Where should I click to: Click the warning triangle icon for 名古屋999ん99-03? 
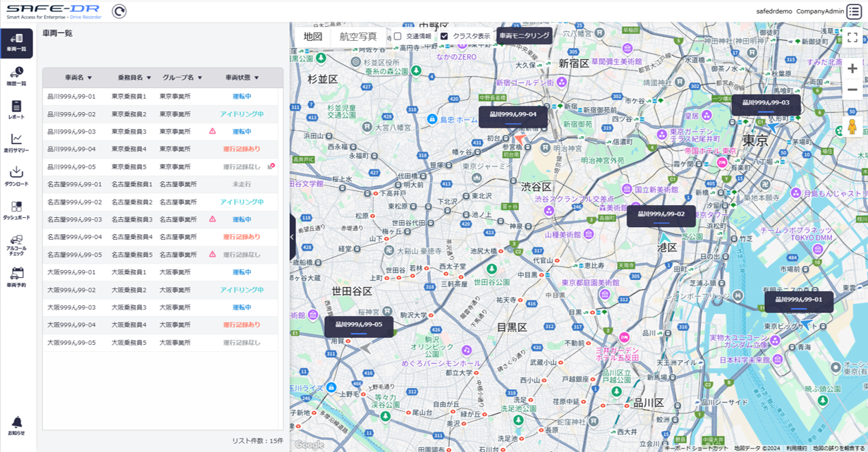tap(212, 219)
